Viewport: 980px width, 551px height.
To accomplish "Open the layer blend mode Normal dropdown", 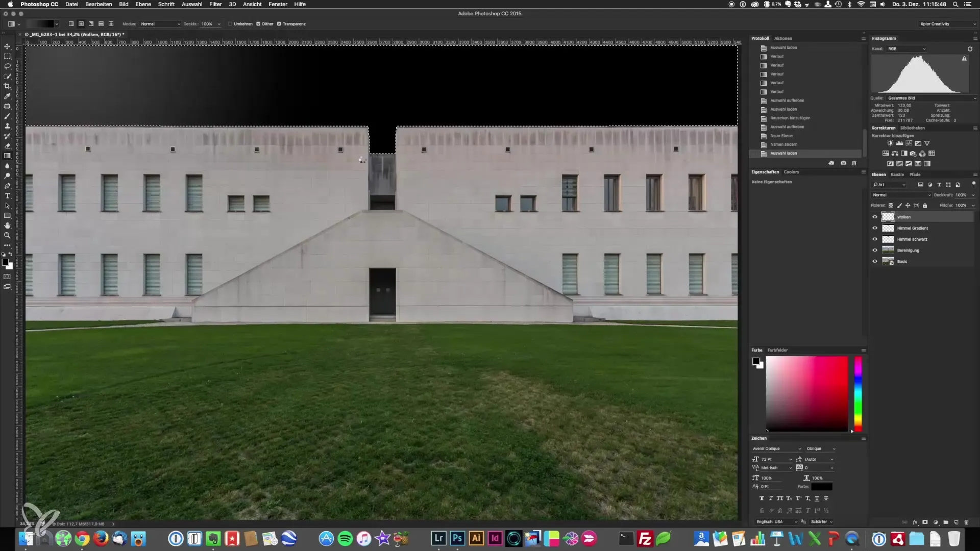I will point(901,195).
